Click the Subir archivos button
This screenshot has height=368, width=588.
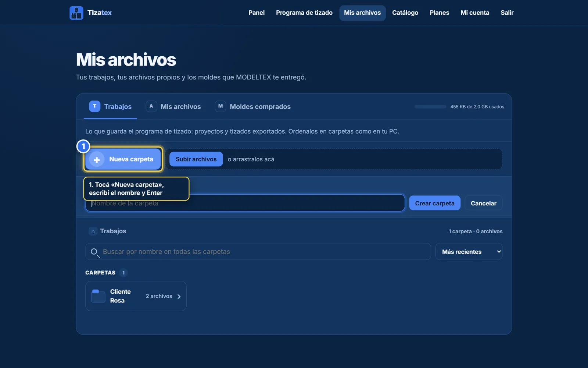(x=196, y=159)
